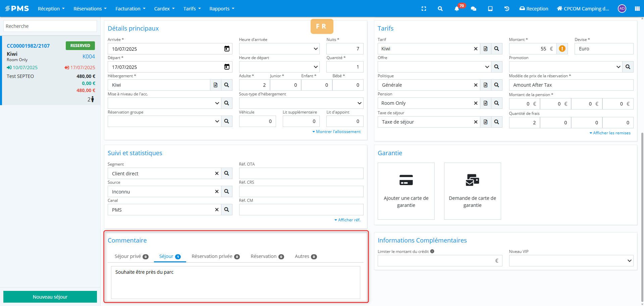Click the orange warning icon beside Montant

562,49
